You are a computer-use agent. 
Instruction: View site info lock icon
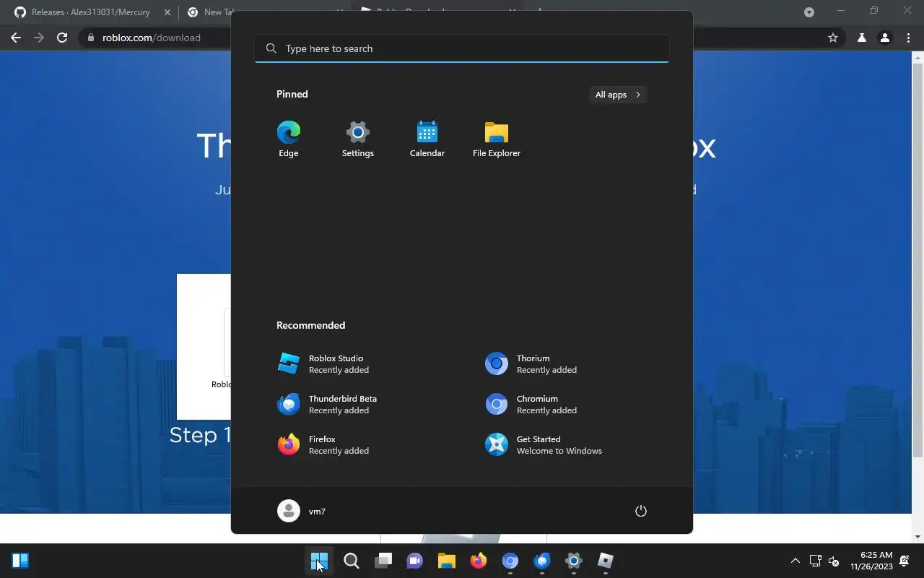pos(90,38)
